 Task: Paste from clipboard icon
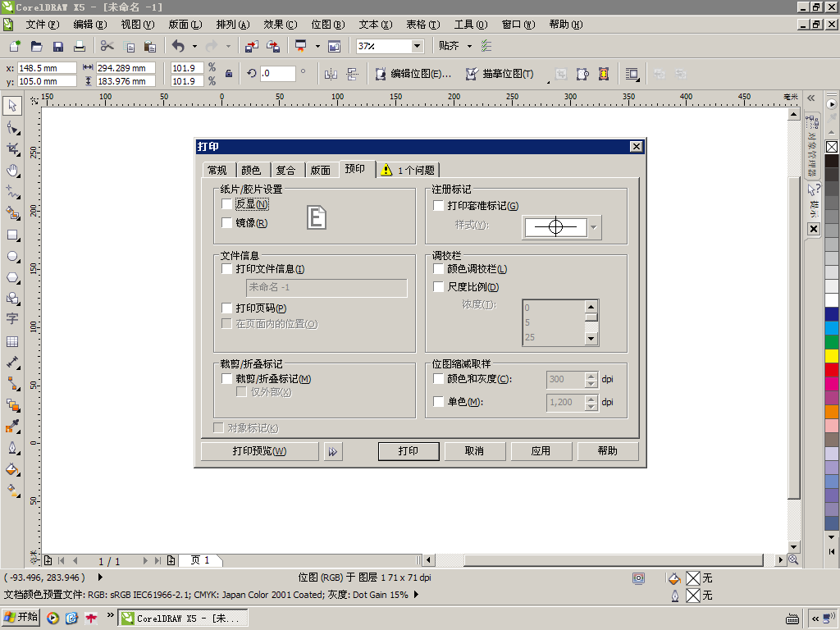tap(150, 46)
